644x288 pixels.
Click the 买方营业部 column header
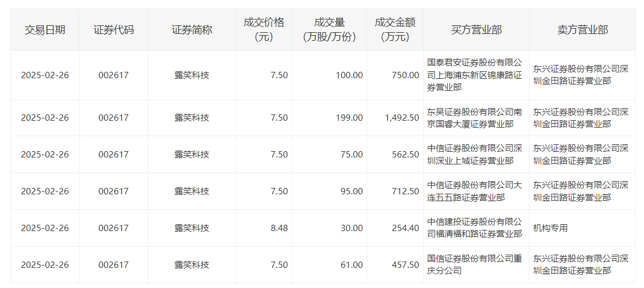coord(476,30)
